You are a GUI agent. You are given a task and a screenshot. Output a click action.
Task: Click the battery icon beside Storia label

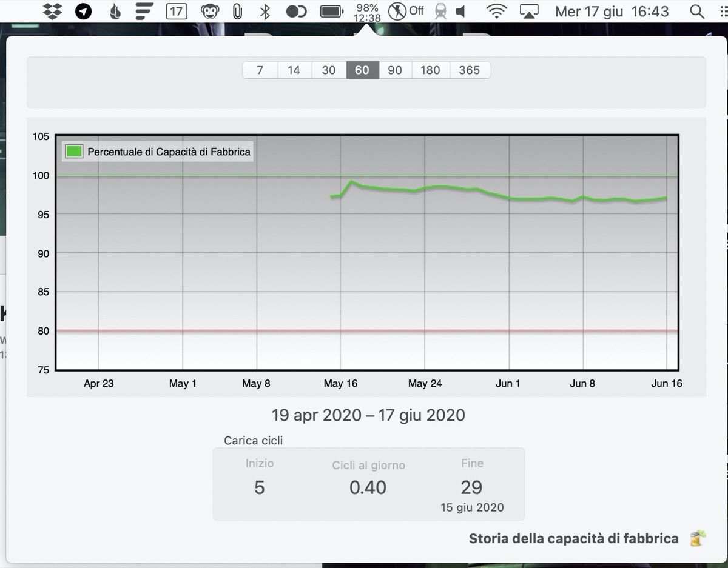[x=698, y=538]
